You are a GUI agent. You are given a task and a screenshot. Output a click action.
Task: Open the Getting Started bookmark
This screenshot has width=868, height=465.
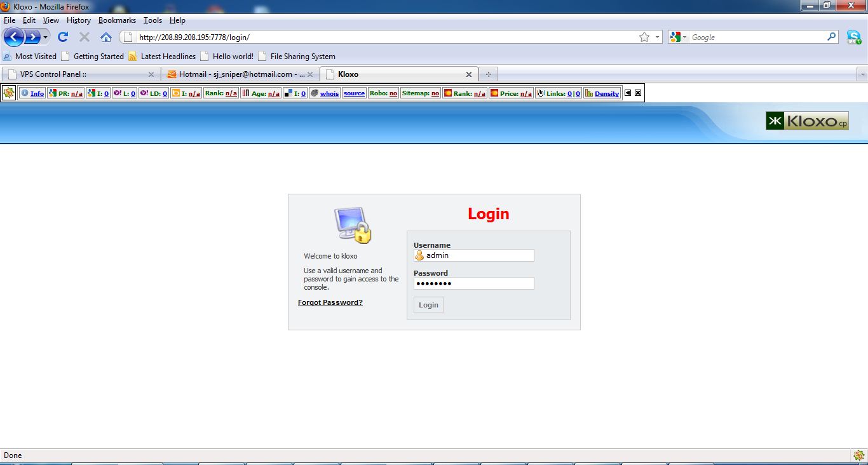point(93,57)
